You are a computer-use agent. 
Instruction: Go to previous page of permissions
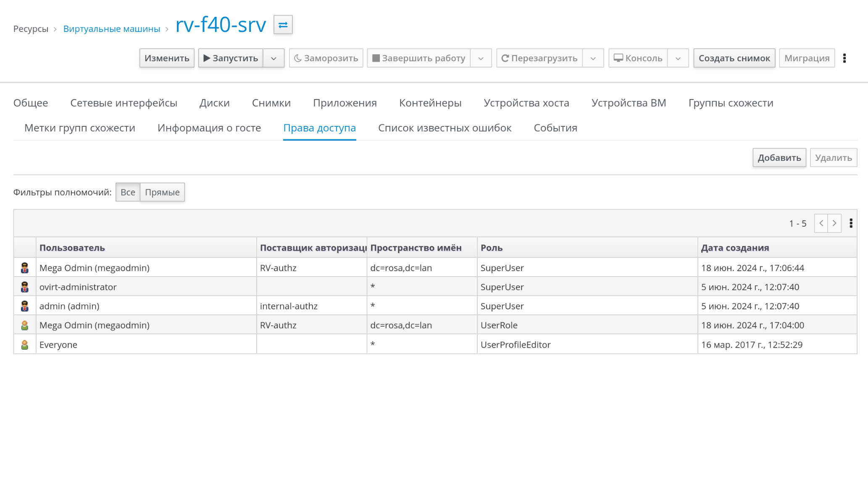pyautogui.click(x=821, y=223)
